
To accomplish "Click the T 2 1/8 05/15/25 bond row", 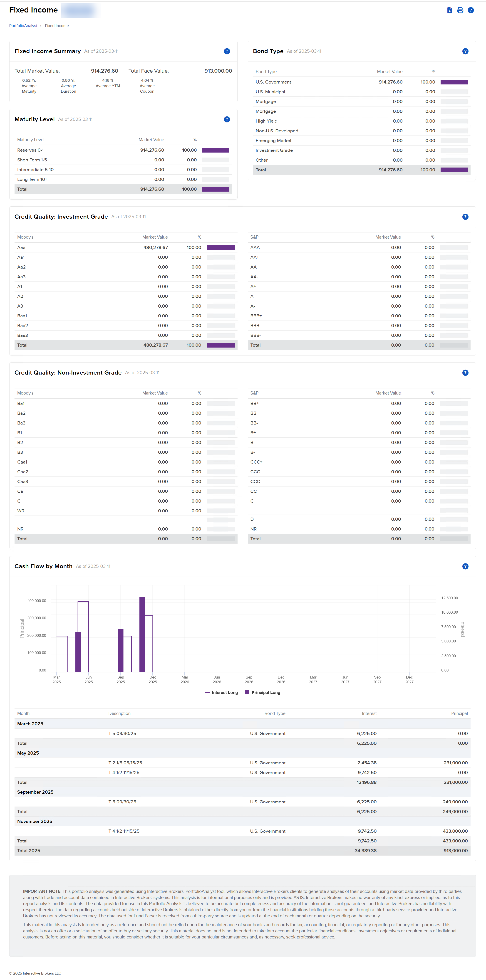I will (125, 763).
